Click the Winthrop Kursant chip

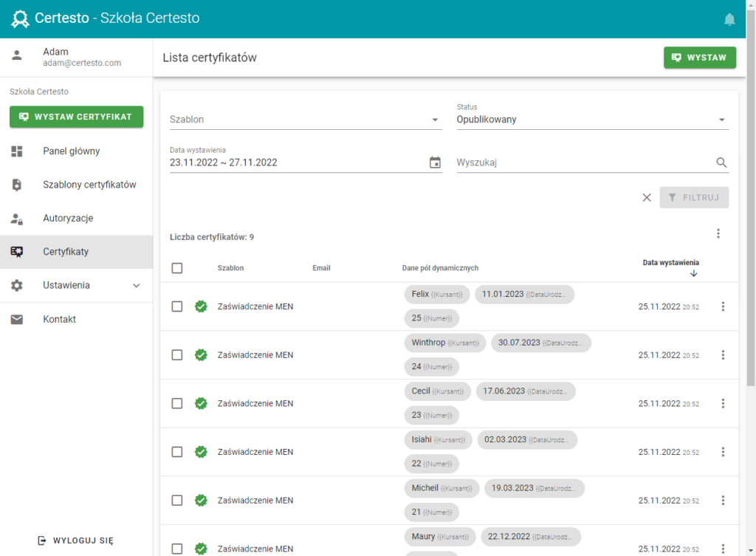pos(445,343)
